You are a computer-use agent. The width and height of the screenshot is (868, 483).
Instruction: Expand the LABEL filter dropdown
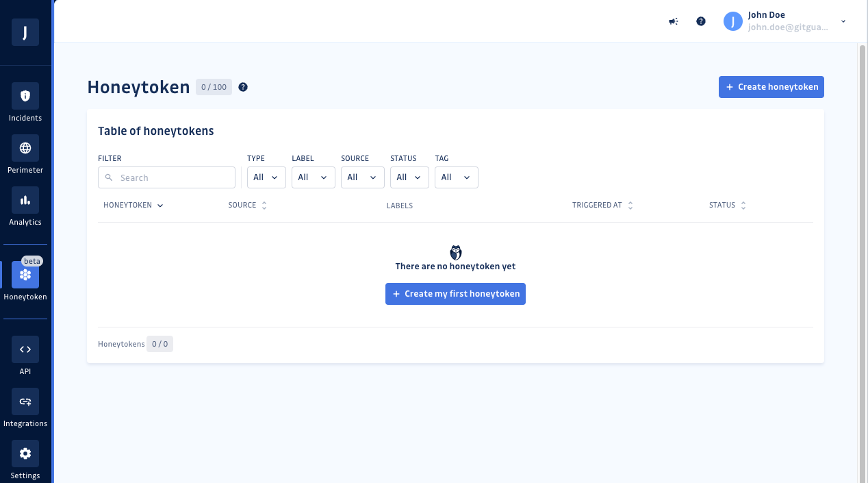[313, 177]
